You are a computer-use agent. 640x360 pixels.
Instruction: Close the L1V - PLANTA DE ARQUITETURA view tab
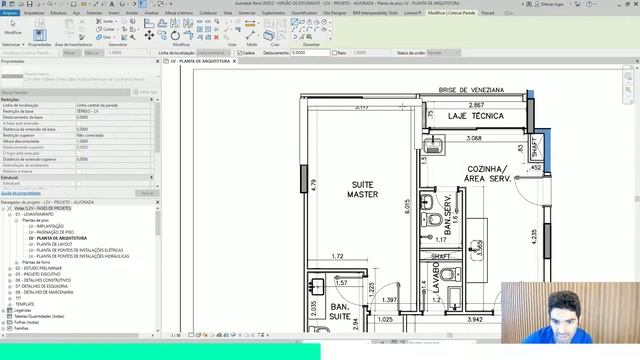pos(234,61)
